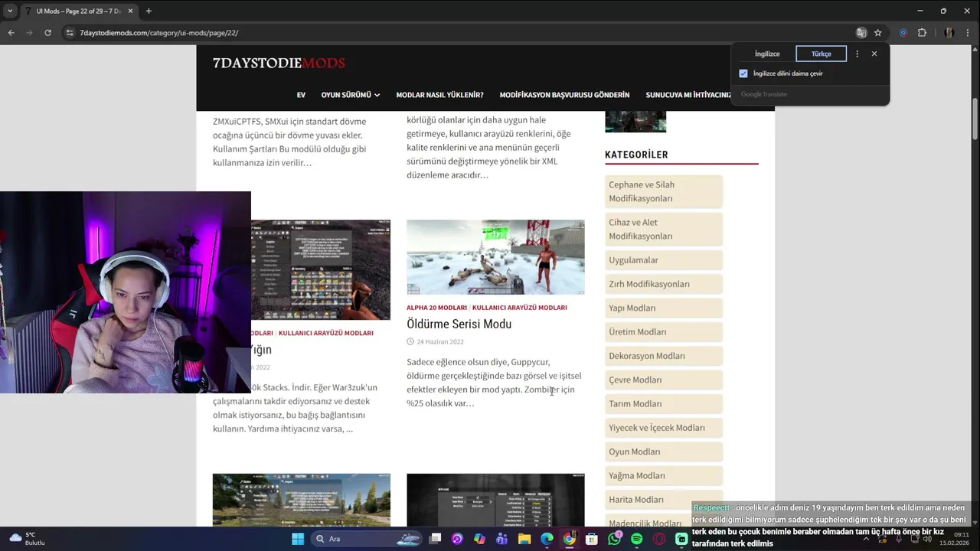Viewport: 980px width, 551px height.
Task: Open bottom-left landscape mod thumbnail
Action: [302, 500]
